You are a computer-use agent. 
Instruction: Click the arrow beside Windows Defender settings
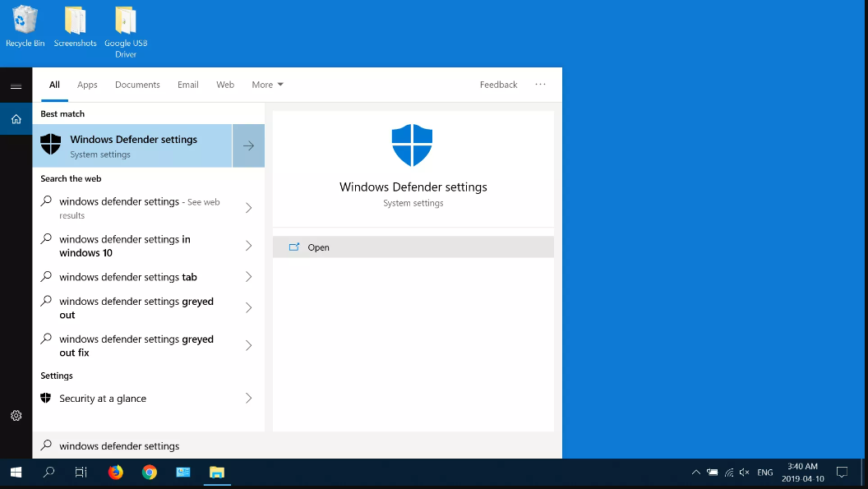point(248,145)
